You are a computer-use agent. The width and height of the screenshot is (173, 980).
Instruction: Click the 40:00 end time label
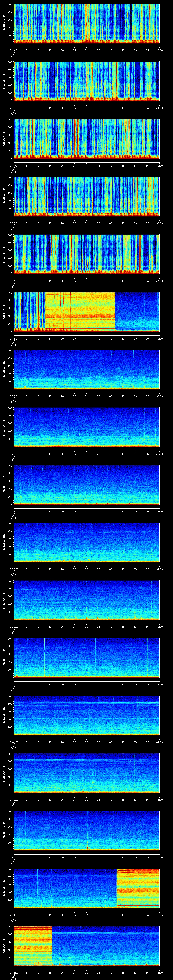159,627
